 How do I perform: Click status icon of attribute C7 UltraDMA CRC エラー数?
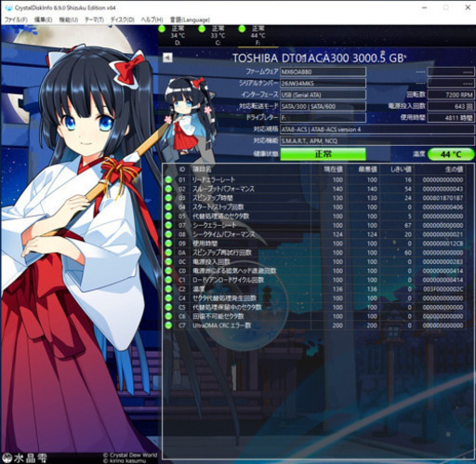pos(168,325)
